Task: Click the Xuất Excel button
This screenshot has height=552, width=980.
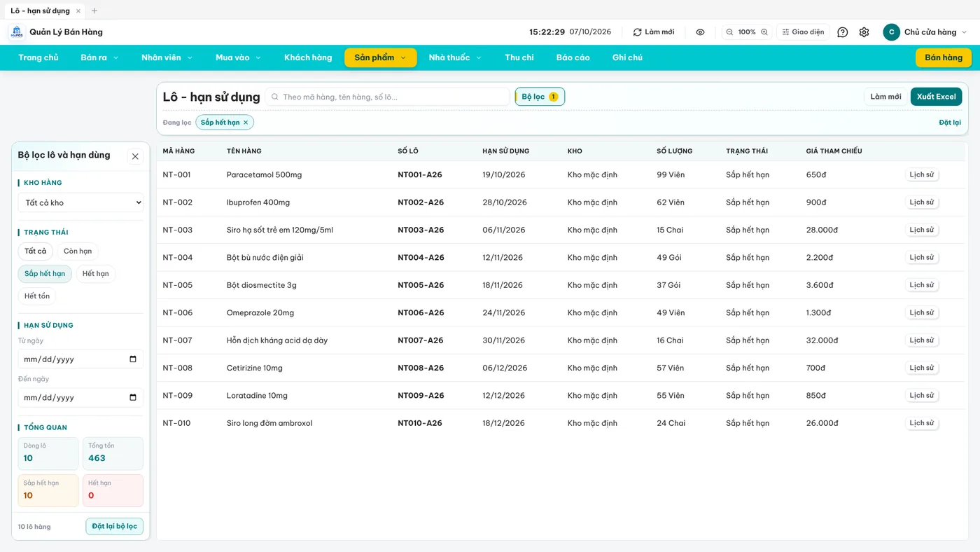Action: click(937, 97)
